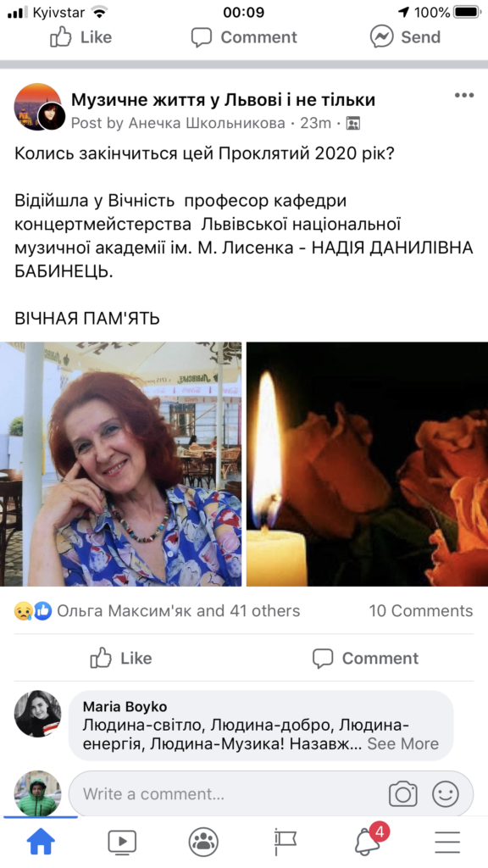Open the Groups tab icon
This screenshot has width=488, height=868.
pos(203,842)
